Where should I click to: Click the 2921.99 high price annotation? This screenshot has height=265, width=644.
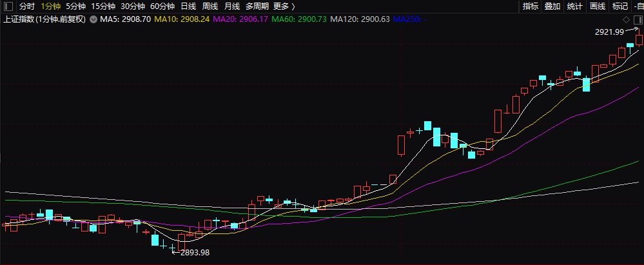click(609, 32)
